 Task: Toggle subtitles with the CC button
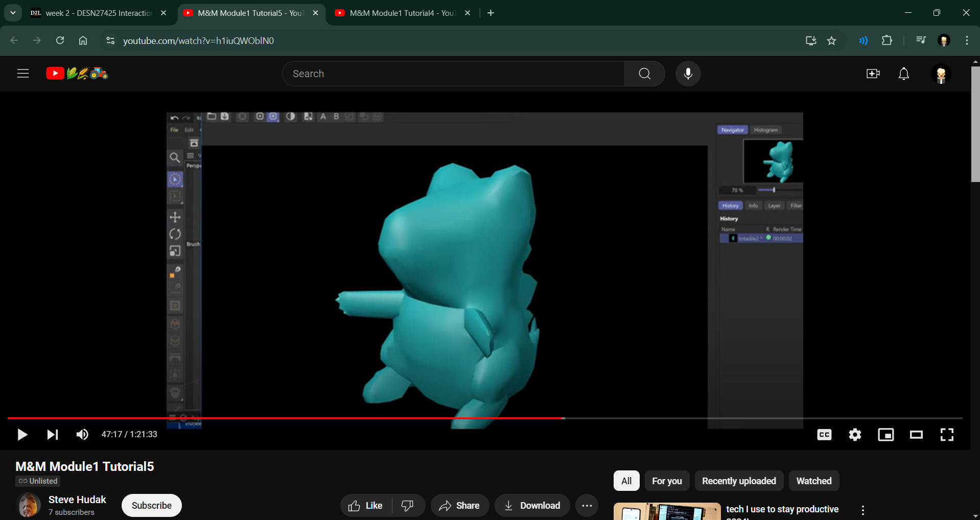(824, 434)
